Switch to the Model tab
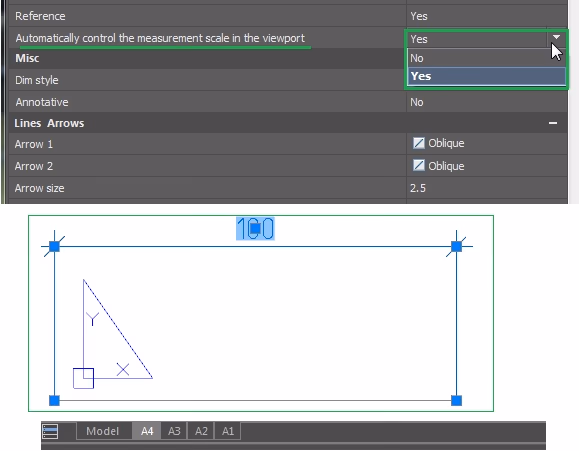This screenshot has width=579, height=451. (x=103, y=431)
